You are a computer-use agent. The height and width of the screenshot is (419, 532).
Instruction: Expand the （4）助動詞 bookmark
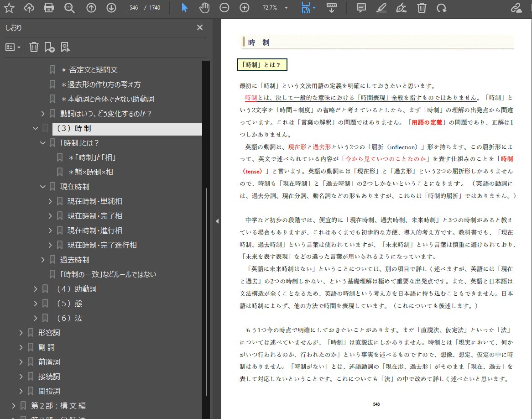[x=35, y=289]
